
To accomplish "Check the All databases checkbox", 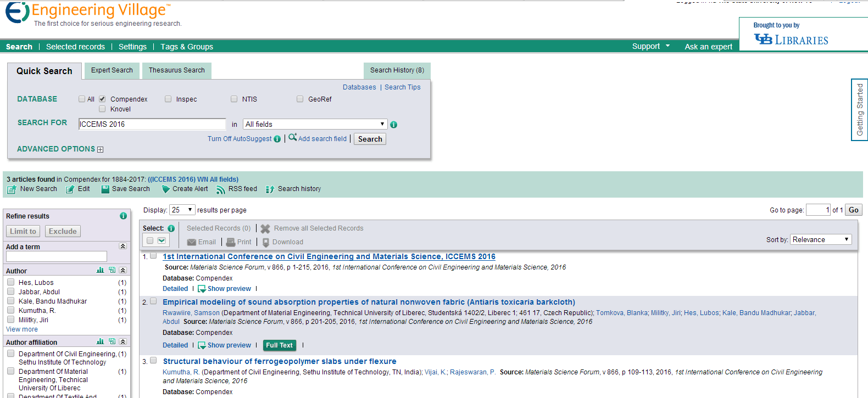I will pyautogui.click(x=82, y=99).
